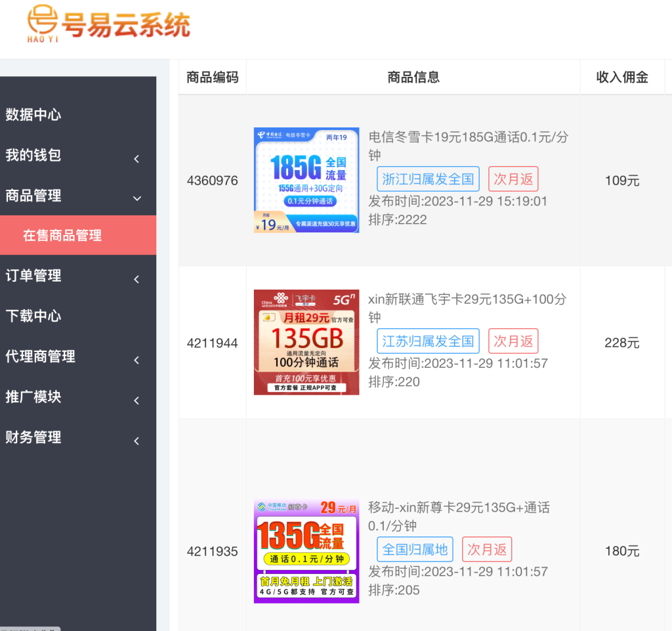Expand the 财务管理 chevron
The width and height of the screenshot is (672, 631).
[136, 441]
